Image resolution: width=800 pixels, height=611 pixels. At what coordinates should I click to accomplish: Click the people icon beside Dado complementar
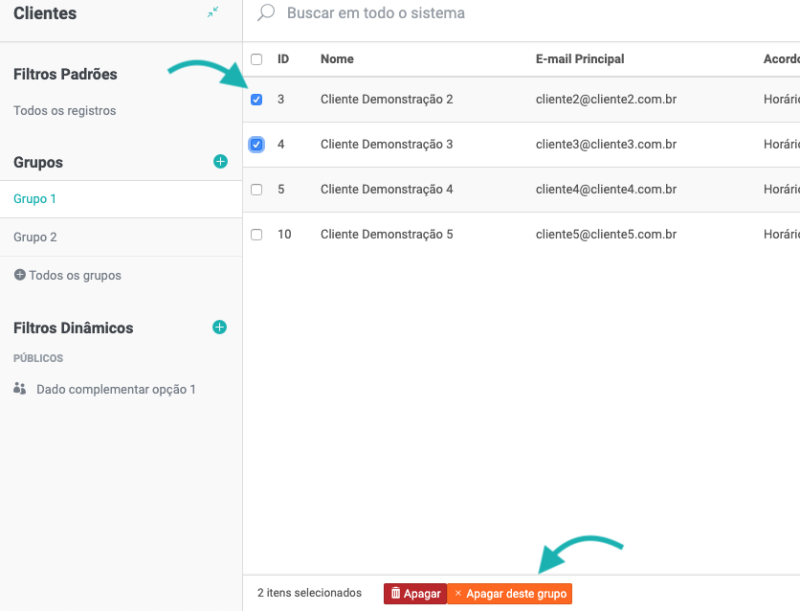(20, 389)
